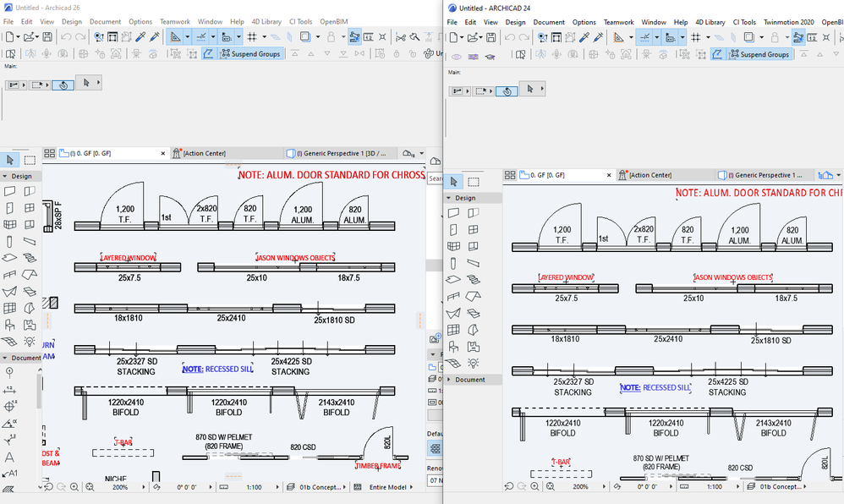Toggle Quick Selection magnet in Archicad 26 Main bar

[63, 85]
